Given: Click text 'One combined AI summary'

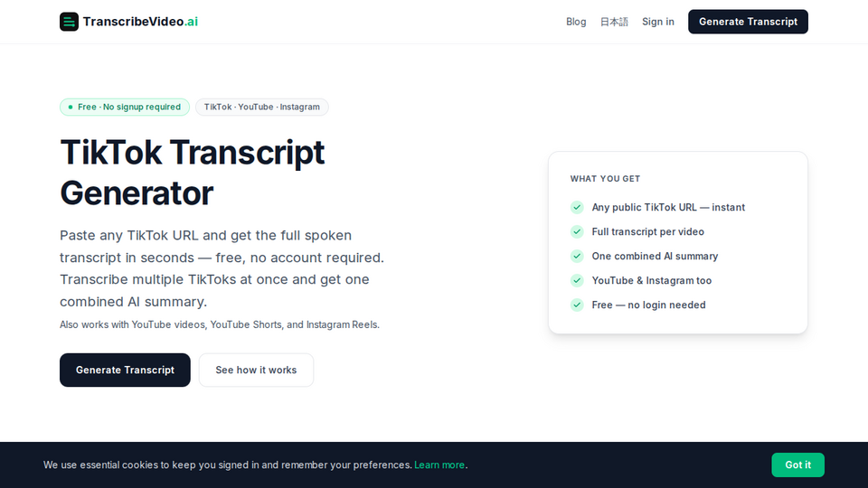Looking at the screenshot, I should coord(655,256).
